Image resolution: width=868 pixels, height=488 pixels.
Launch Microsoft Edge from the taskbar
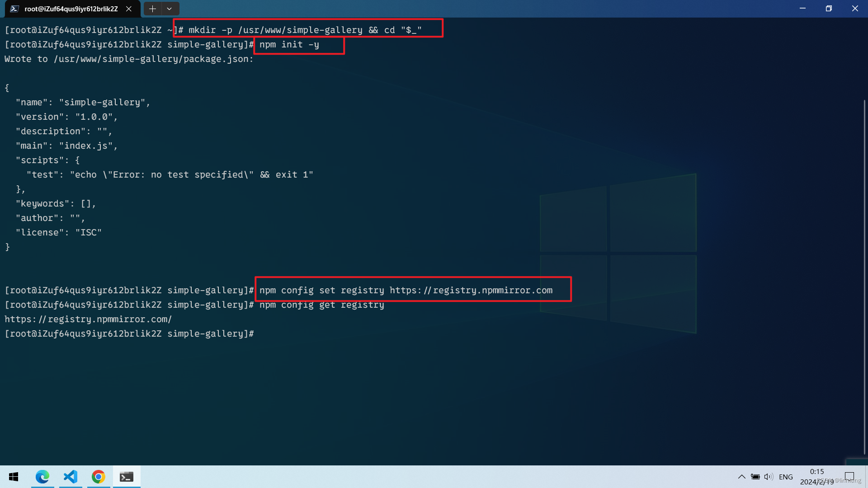[x=42, y=477]
